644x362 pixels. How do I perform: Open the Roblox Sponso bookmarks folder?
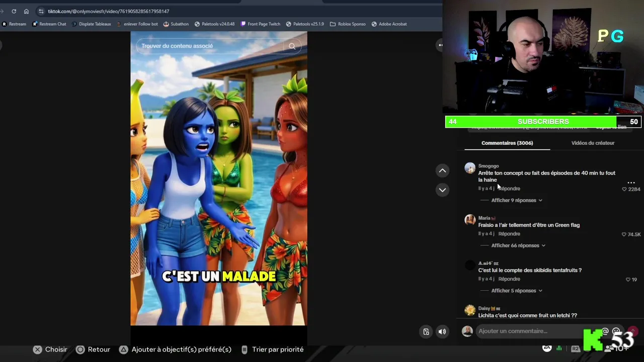pyautogui.click(x=348, y=24)
